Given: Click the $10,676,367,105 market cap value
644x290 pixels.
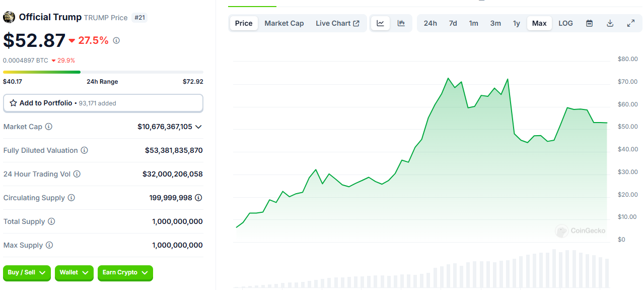Looking at the screenshot, I should (x=165, y=127).
